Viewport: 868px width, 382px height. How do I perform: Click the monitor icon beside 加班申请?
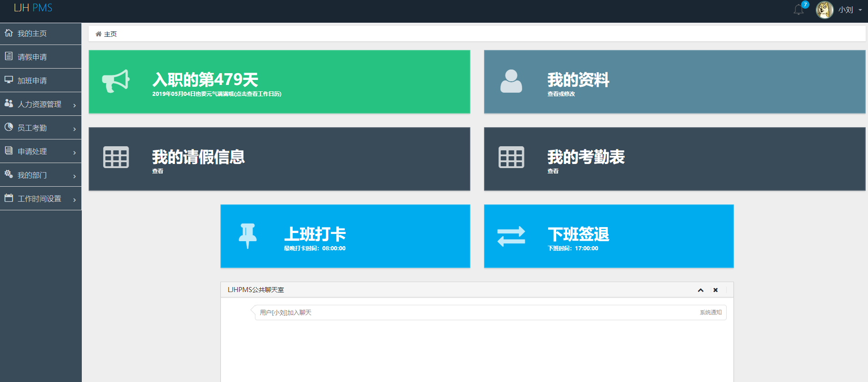[9, 80]
